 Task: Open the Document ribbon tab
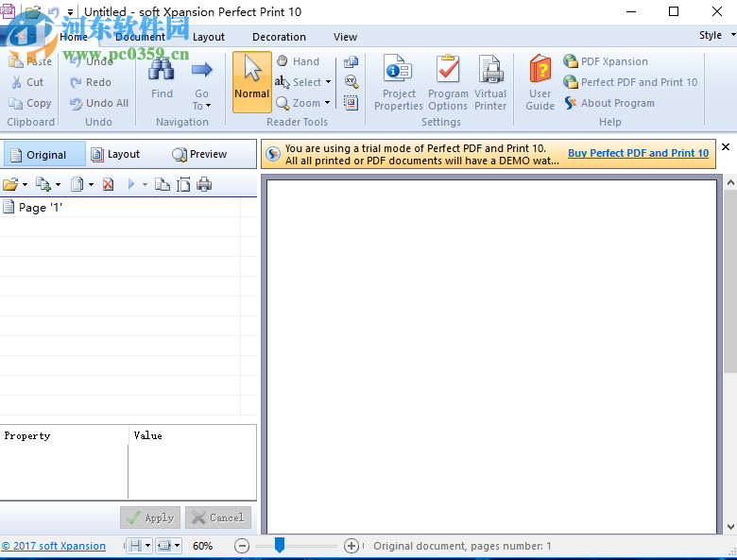[140, 37]
